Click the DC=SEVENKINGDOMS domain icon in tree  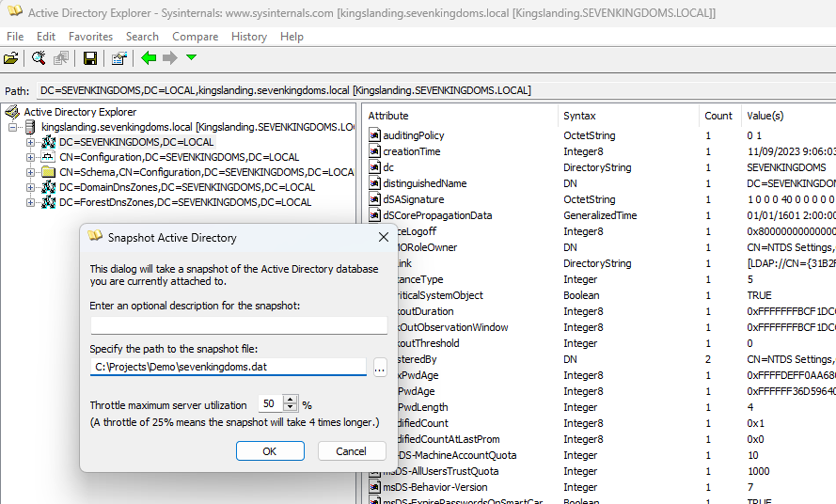[49, 142]
